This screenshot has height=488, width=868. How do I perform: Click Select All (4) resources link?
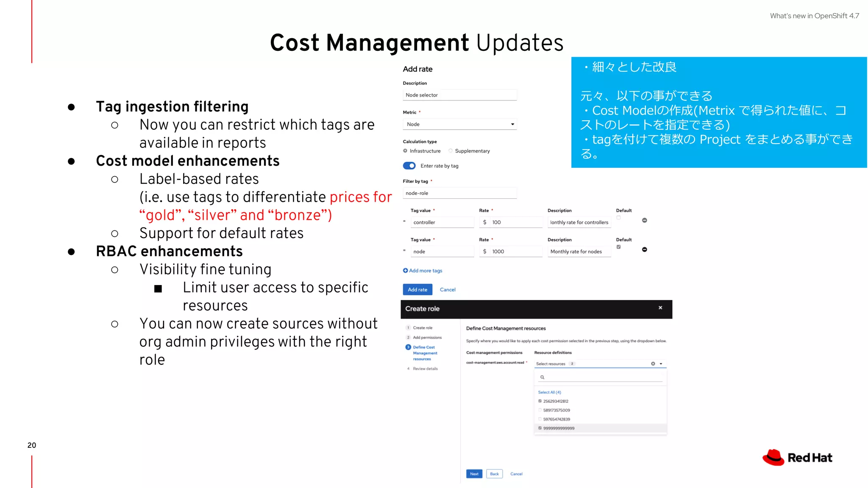(x=550, y=392)
